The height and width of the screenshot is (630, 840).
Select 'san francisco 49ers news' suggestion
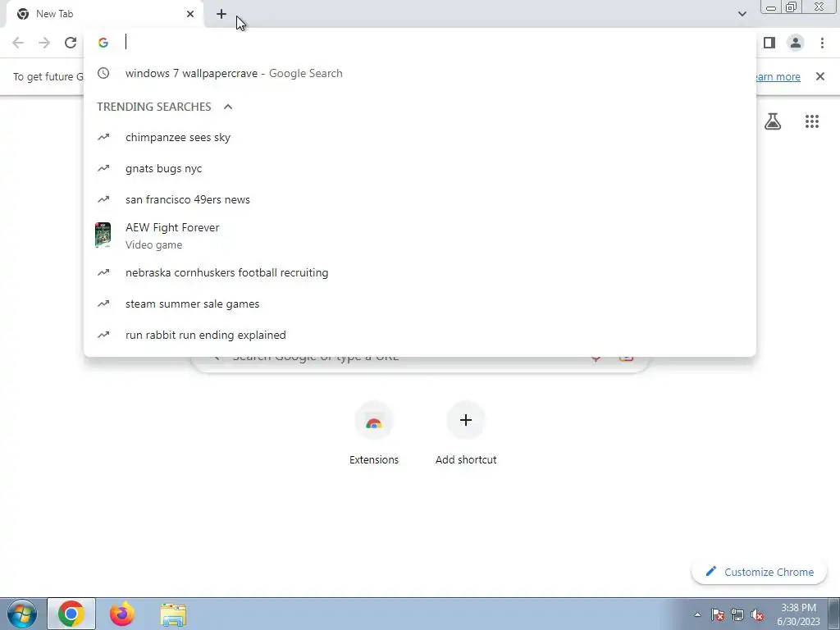click(x=420, y=200)
